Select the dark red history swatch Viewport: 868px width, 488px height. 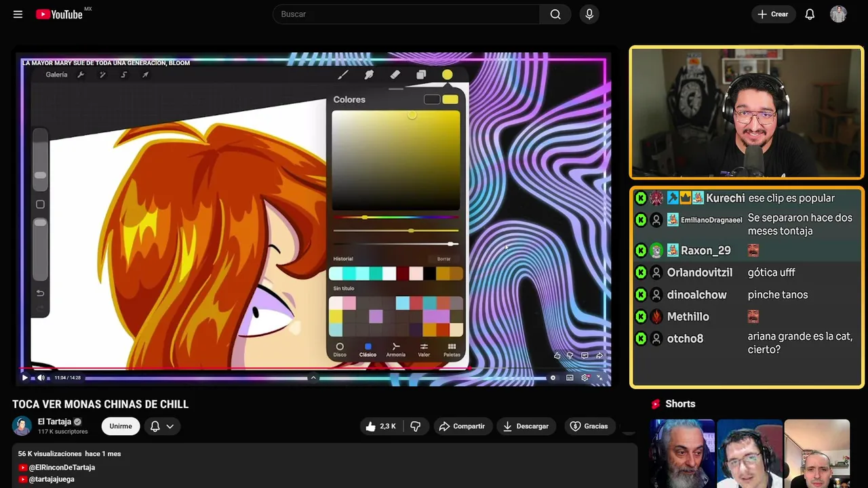402,273
